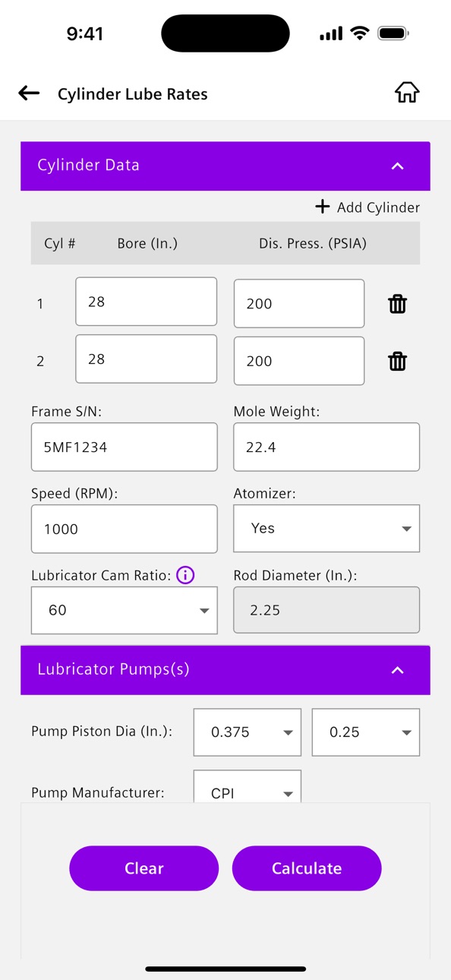
Task: Delete cylinder 2 with trash icon
Action: (x=397, y=361)
